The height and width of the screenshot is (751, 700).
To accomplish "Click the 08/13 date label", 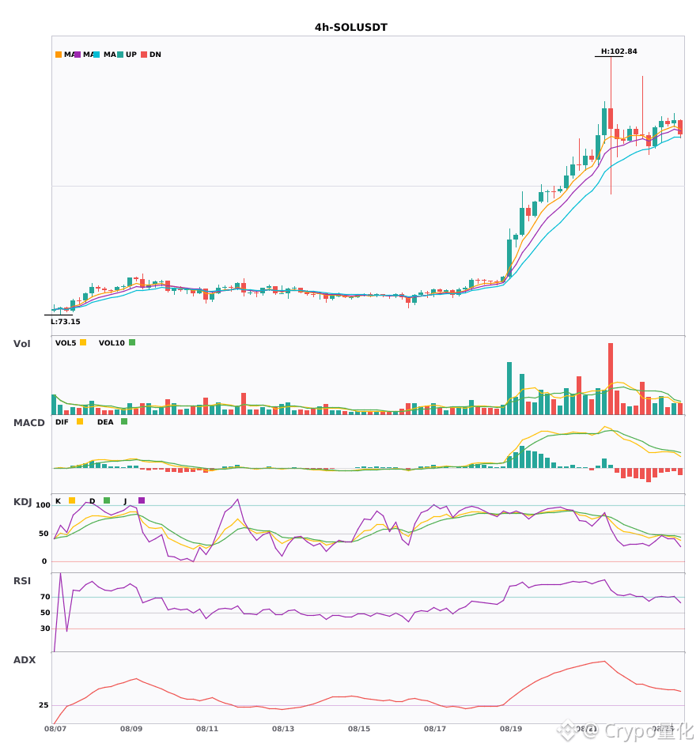I will coord(283,729).
